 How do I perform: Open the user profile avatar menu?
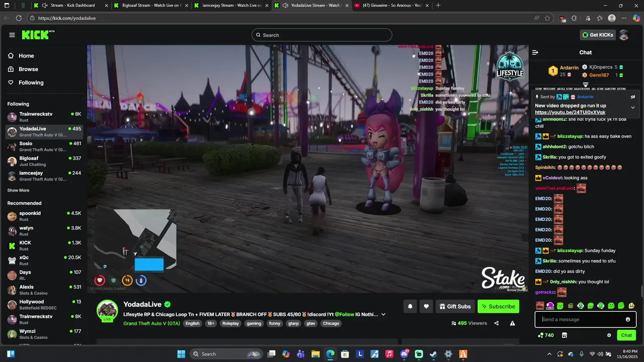624,35
